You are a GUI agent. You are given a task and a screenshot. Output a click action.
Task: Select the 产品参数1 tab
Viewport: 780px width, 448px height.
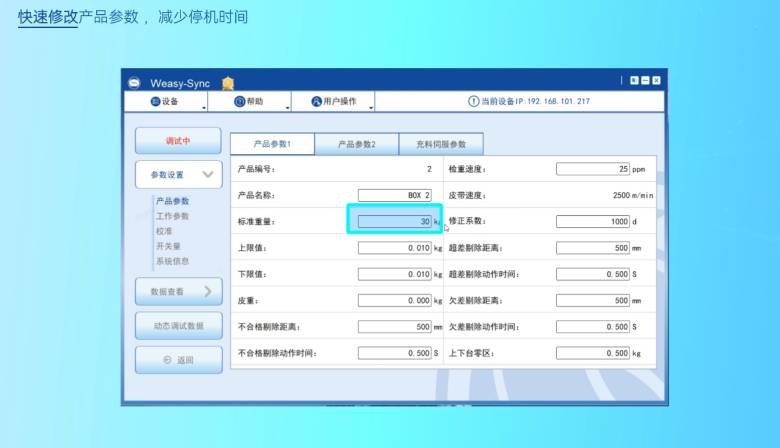272,144
